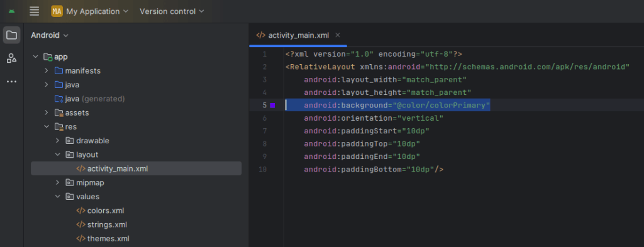This screenshot has height=247, width=644.
Task: Select activity_main.xml in project tree
Action: tap(136, 168)
